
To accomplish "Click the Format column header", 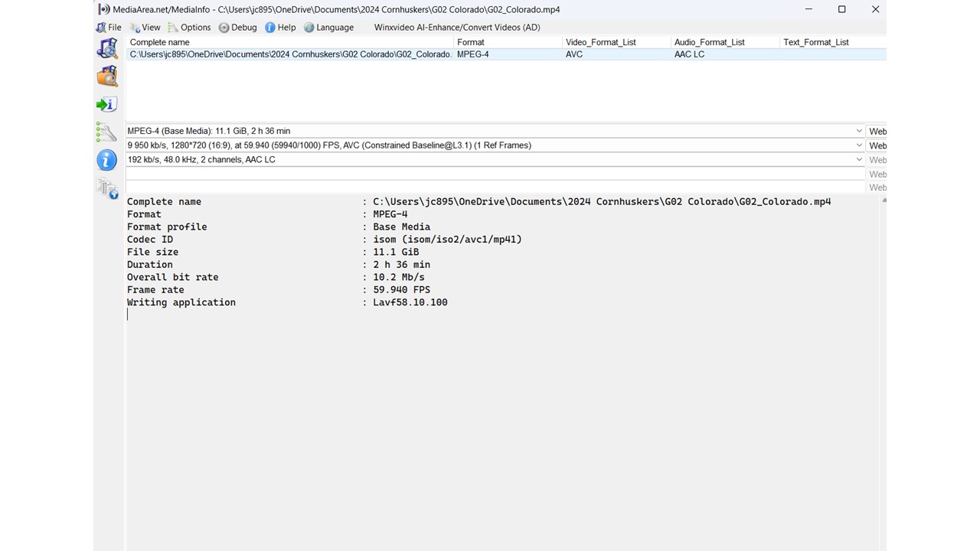I will tap(508, 42).
